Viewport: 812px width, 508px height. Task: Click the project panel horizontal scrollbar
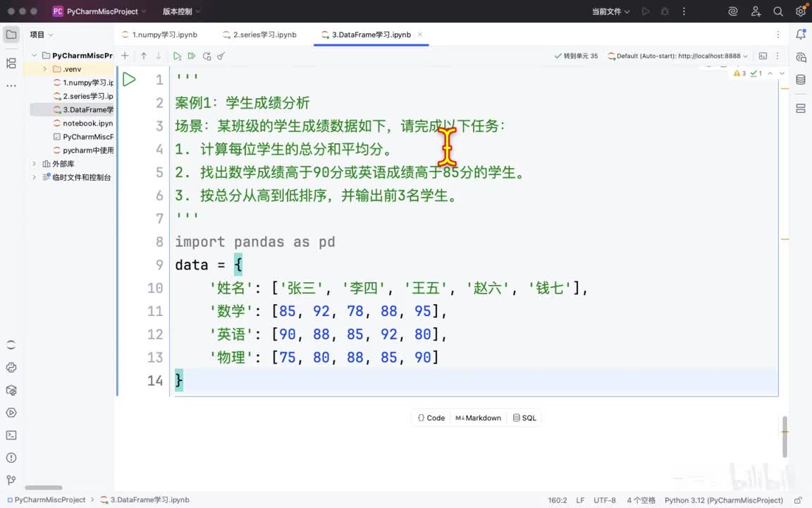pyautogui.click(x=44, y=488)
